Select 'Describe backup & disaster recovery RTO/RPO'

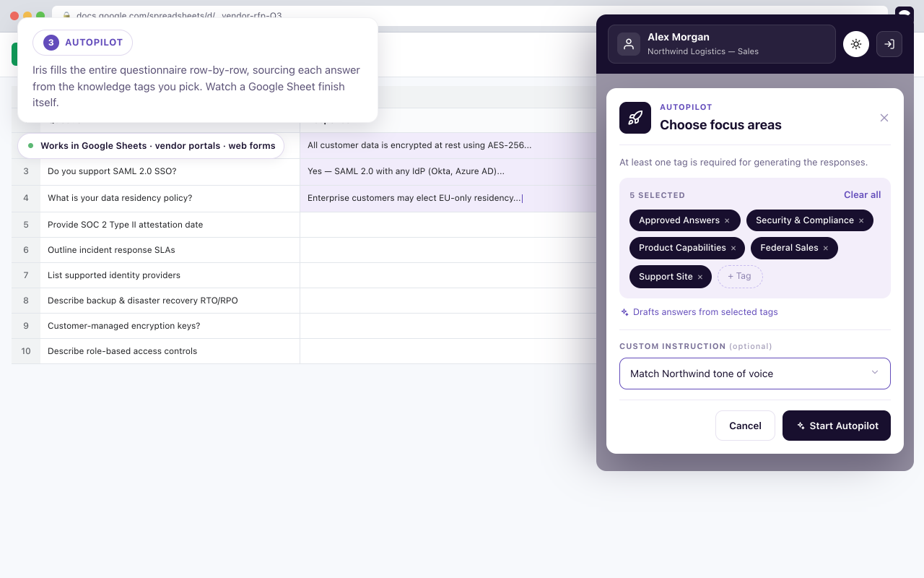click(x=170, y=301)
